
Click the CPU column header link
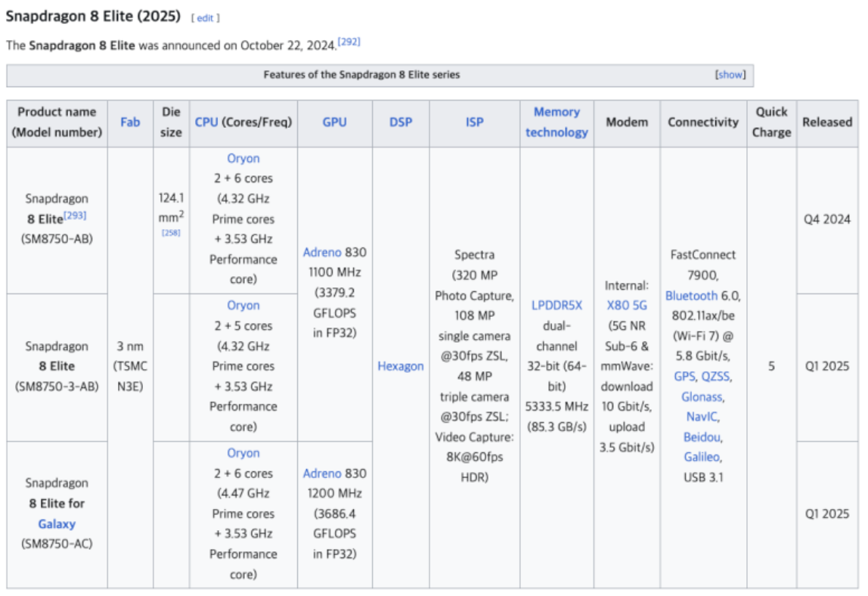pyautogui.click(x=206, y=122)
